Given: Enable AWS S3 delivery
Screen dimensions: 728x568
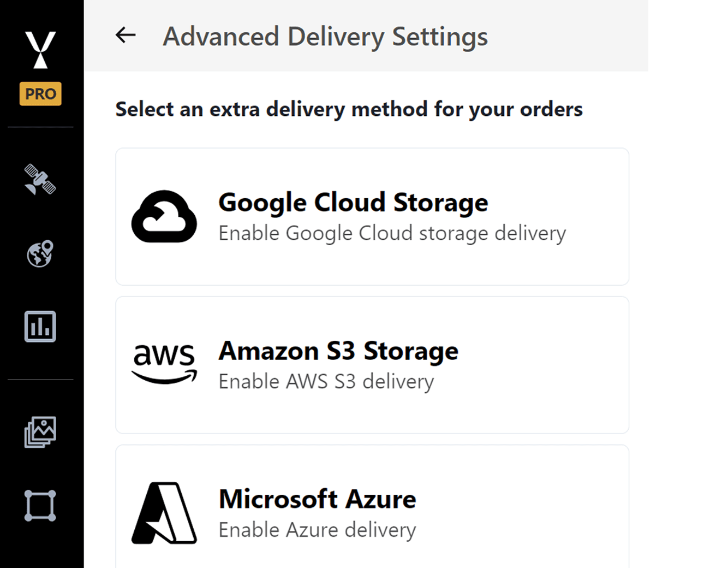Looking at the screenshot, I should (325, 381).
